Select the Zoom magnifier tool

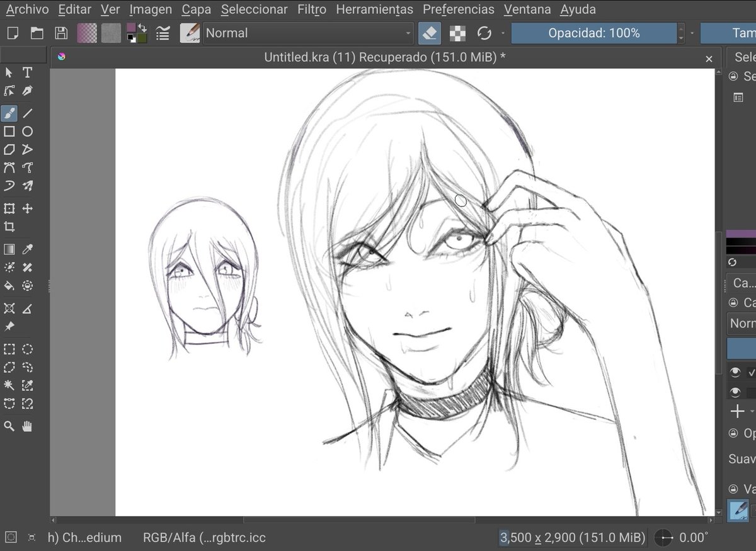coord(9,426)
